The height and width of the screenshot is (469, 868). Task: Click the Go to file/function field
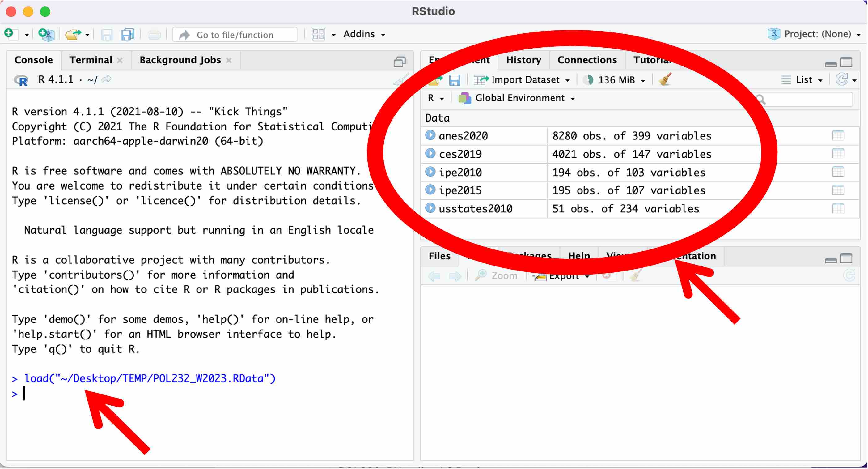pyautogui.click(x=235, y=35)
